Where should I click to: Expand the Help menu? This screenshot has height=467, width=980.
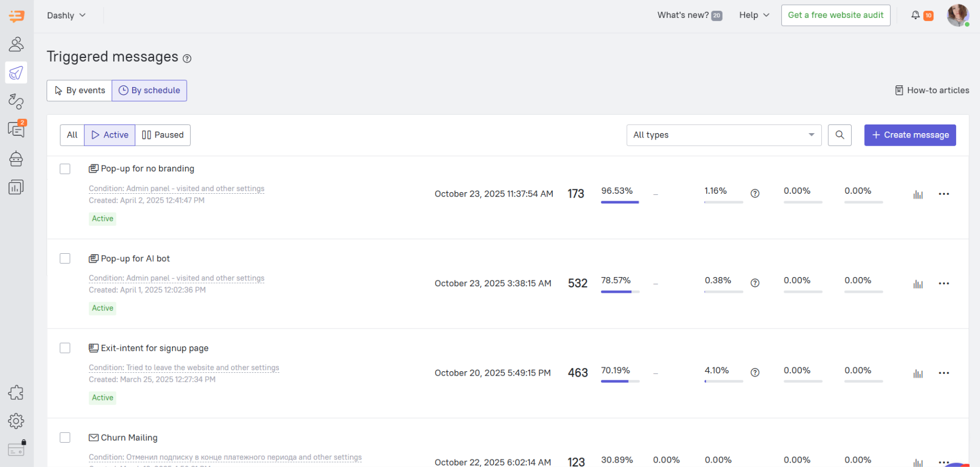click(754, 15)
